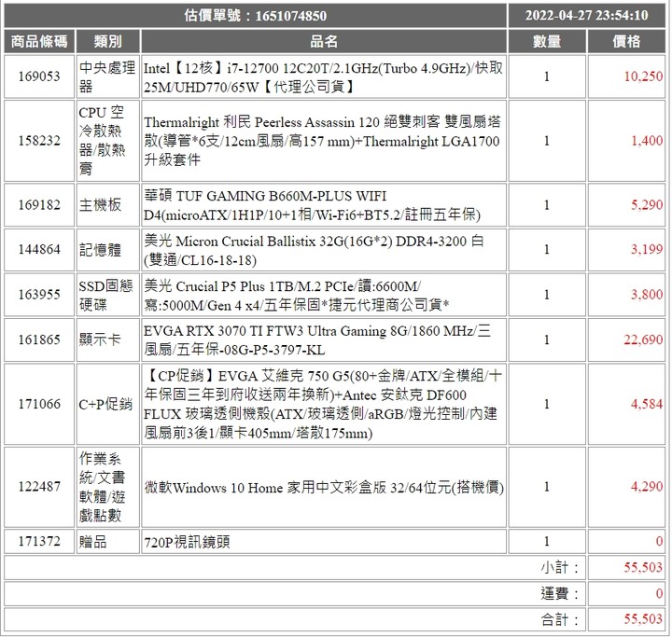
Task: Click the price 4,584
Action: tap(647, 404)
